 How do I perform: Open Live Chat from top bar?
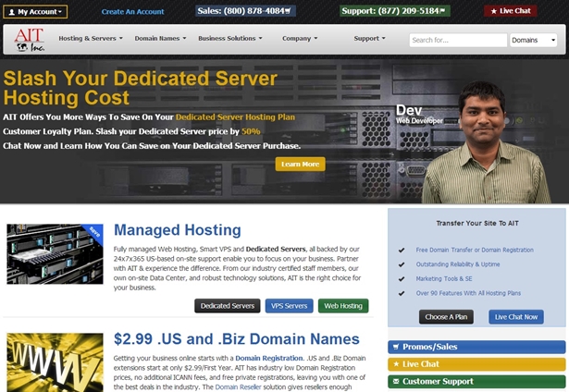pos(510,11)
